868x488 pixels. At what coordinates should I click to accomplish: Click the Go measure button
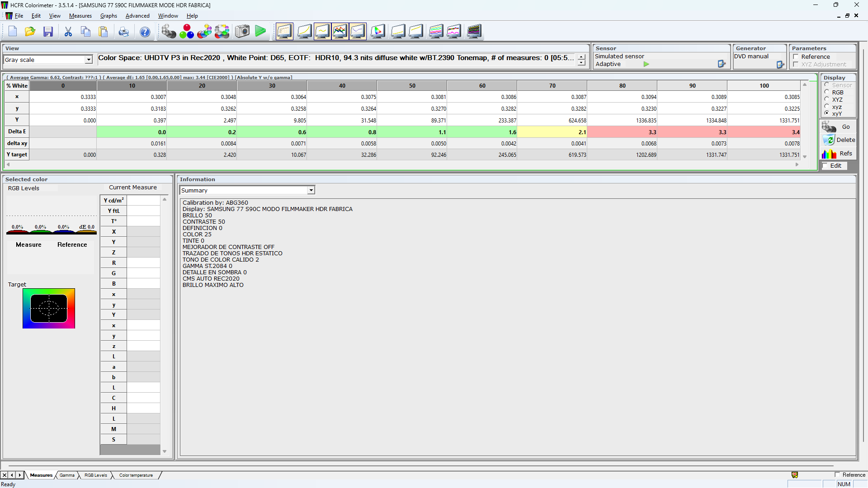pos(838,127)
